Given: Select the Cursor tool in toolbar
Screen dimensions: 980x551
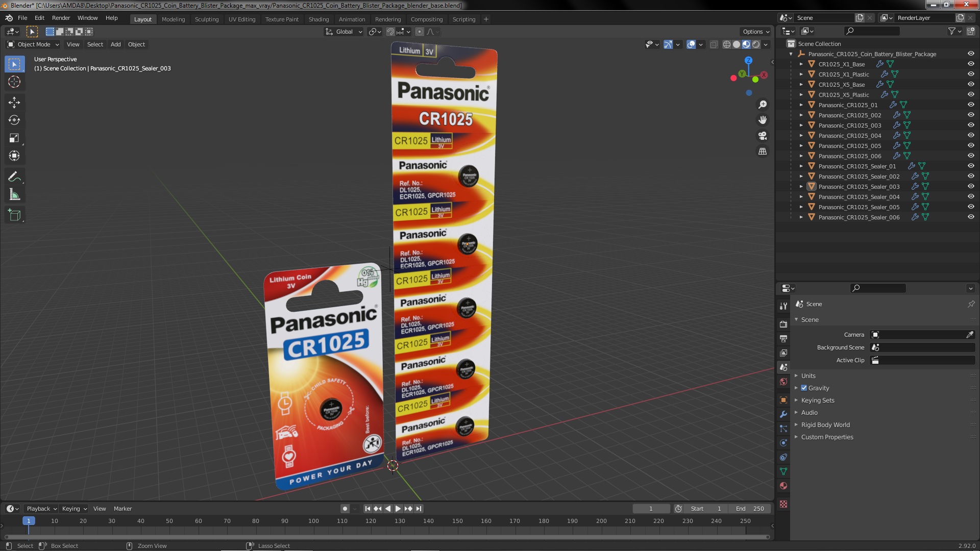Looking at the screenshot, I should coord(14,82).
